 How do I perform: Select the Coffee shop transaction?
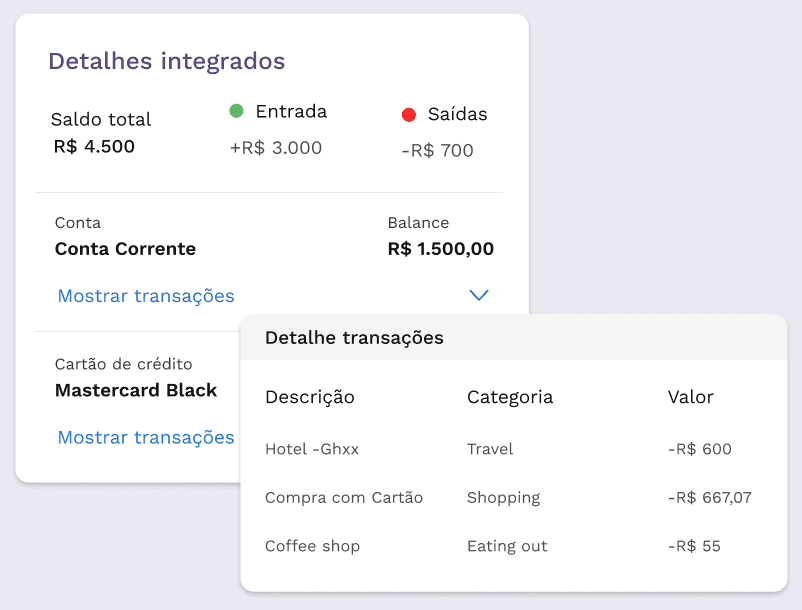[312, 546]
